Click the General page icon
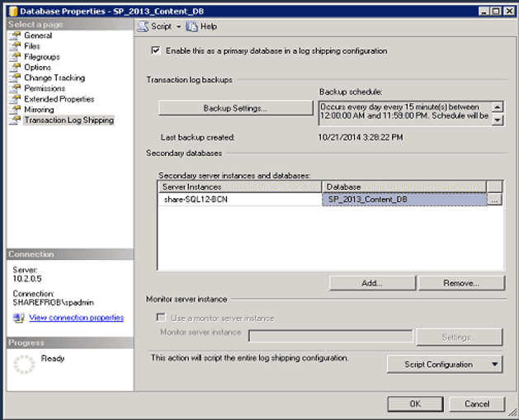This screenshot has height=420, width=519. (15, 35)
